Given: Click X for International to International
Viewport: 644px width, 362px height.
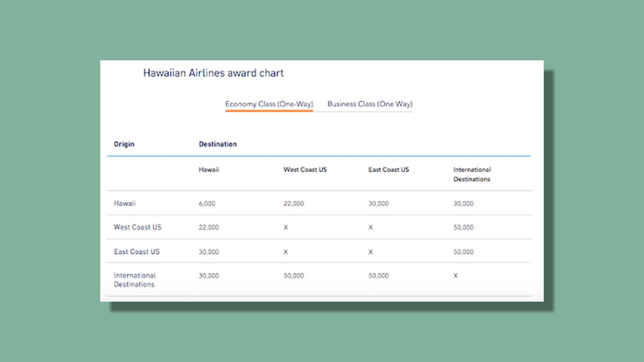Looking at the screenshot, I should click(x=456, y=276).
